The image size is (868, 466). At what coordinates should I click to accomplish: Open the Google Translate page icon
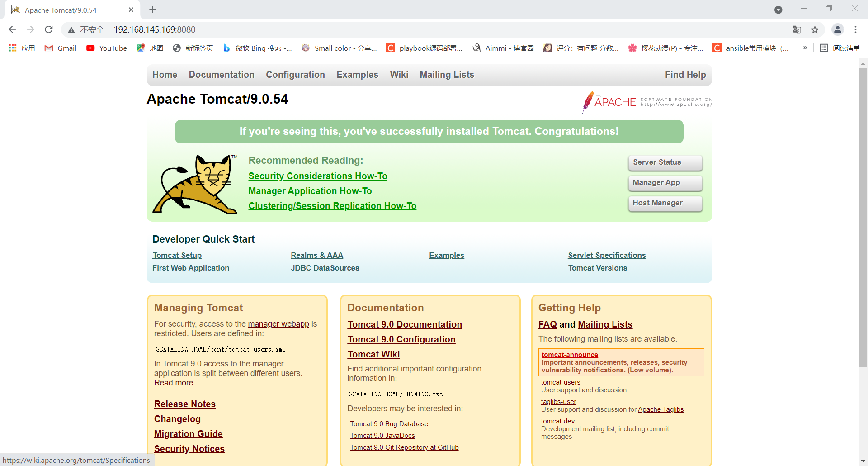(797, 30)
